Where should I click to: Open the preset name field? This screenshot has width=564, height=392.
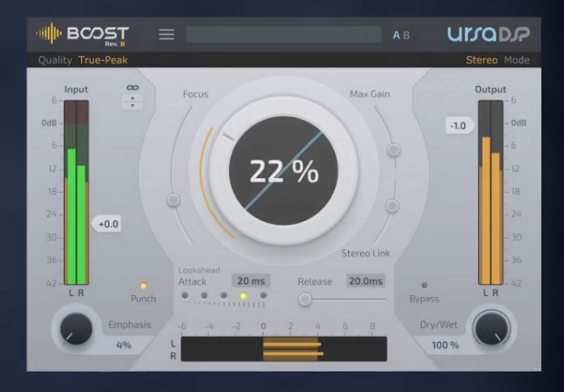283,34
